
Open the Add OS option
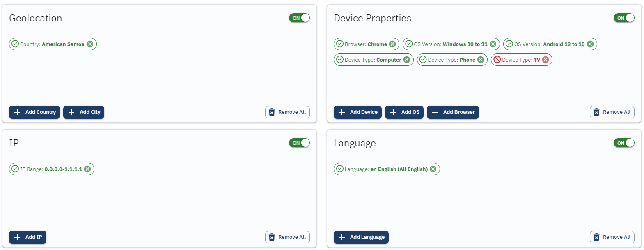[404, 112]
